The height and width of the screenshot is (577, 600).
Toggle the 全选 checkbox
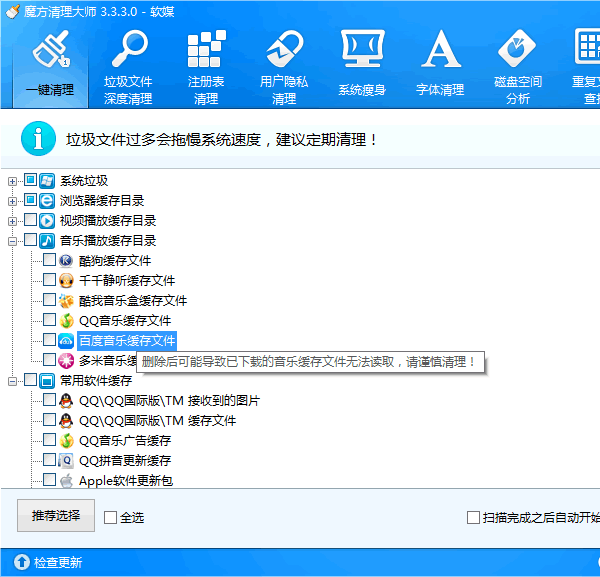click(111, 517)
